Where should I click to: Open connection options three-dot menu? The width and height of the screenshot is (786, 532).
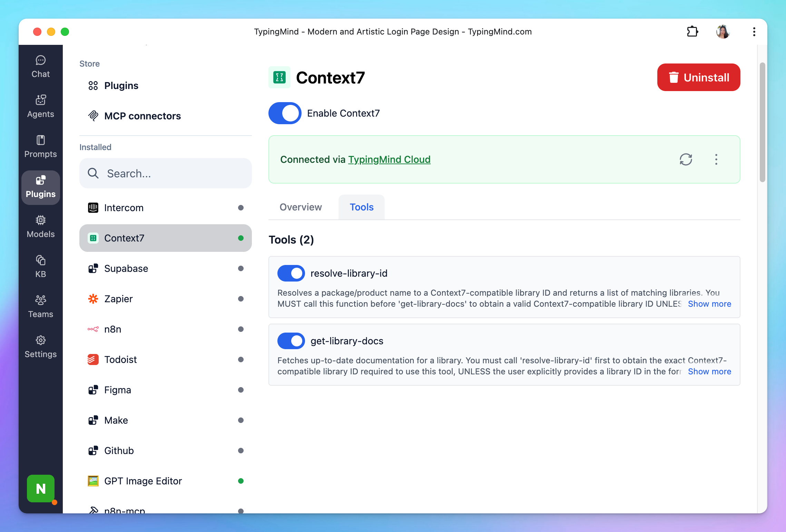pos(716,159)
